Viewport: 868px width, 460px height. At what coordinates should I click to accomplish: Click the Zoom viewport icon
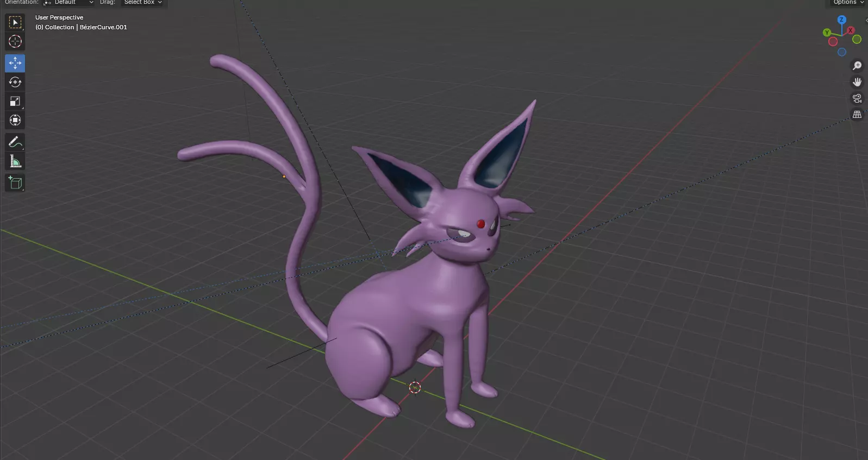coord(857,66)
